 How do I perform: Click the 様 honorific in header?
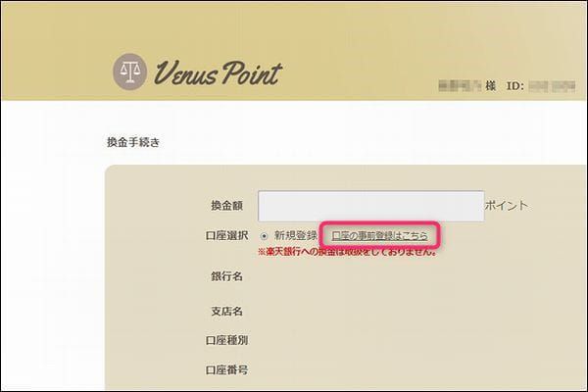(491, 86)
